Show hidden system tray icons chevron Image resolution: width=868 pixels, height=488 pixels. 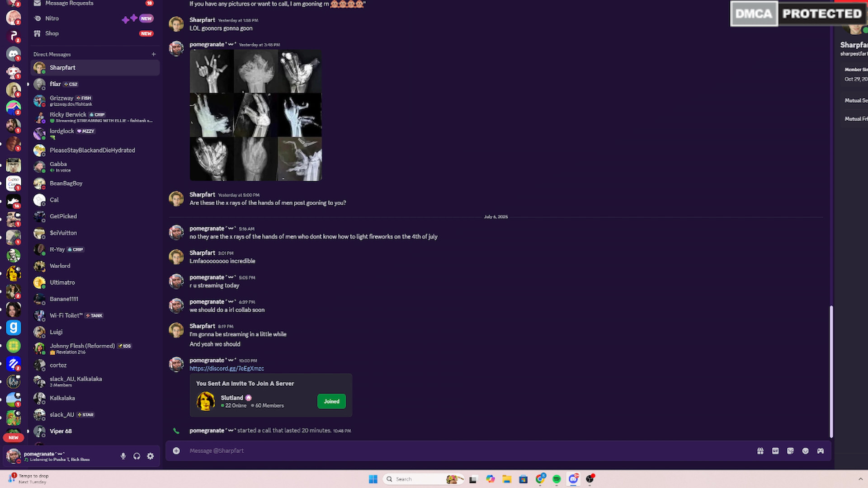click(860, 479)
